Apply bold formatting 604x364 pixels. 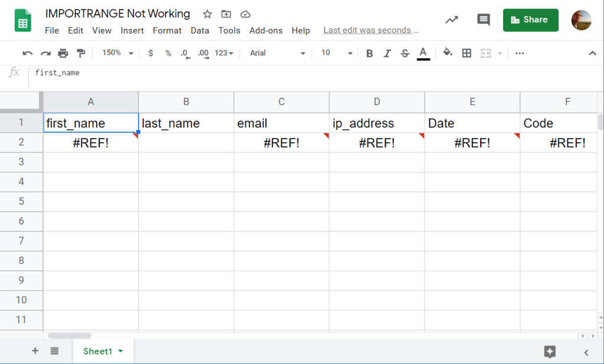(x=369, y=53)
